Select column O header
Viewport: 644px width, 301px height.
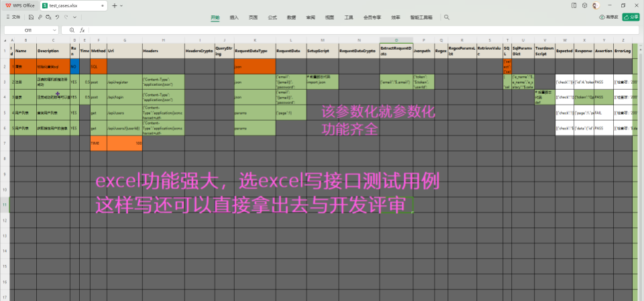click(396, 40)
